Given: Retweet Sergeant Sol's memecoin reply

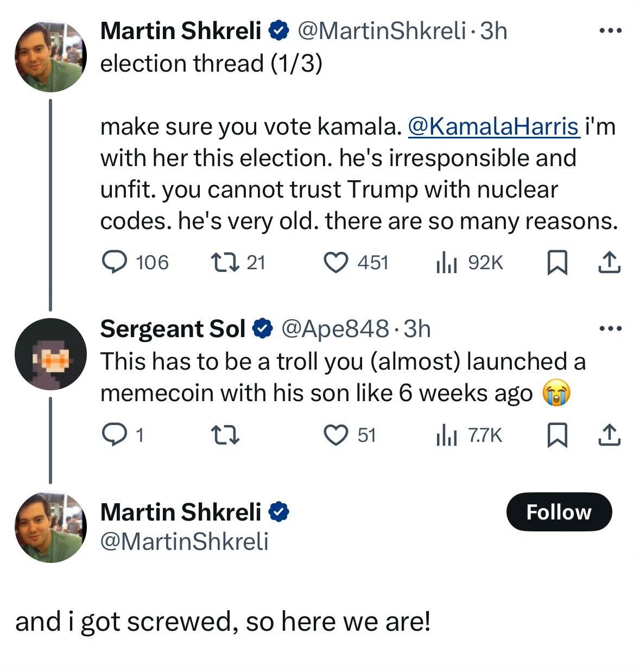Looking at the screenshot, I should [225, 435].
